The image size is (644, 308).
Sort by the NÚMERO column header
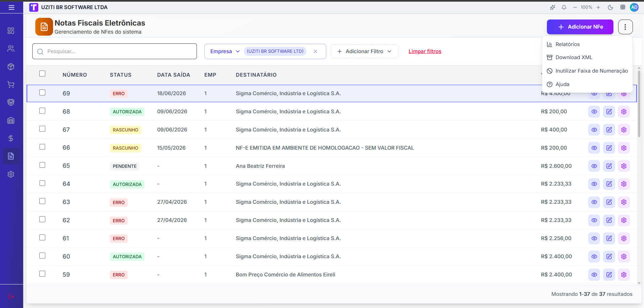(75, 75)
